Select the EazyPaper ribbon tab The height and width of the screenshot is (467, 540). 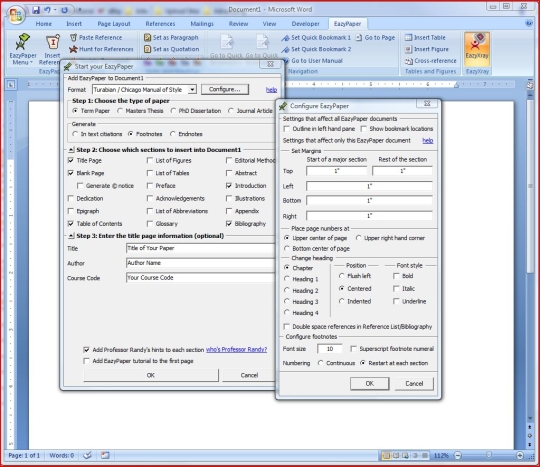pos(347,24)
